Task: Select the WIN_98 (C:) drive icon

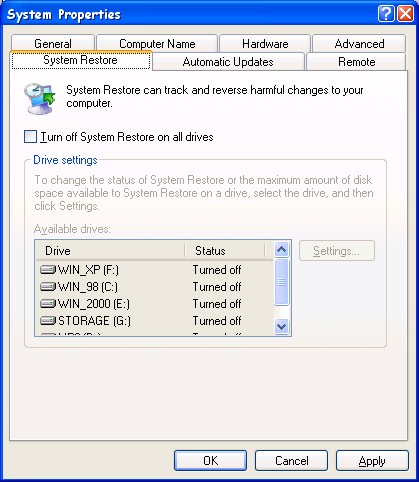Action: 48,286
